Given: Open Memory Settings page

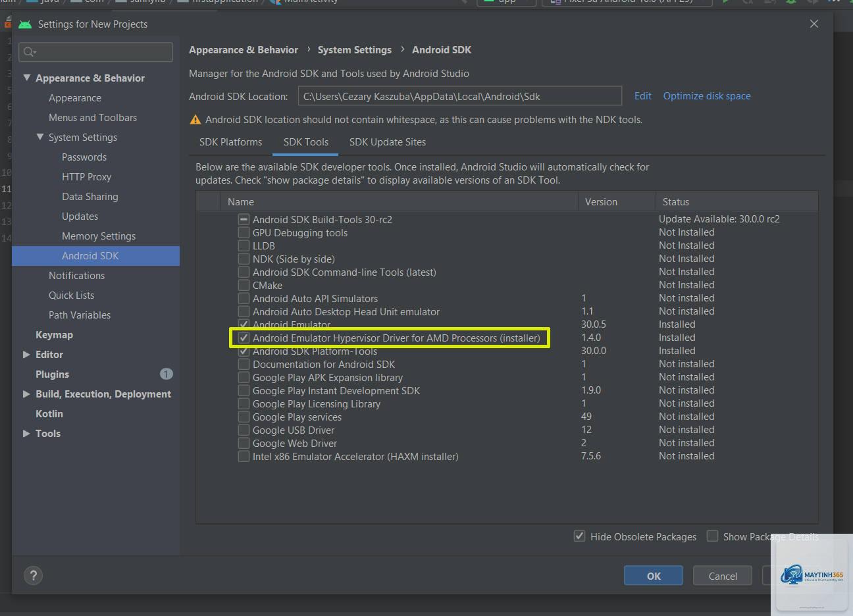Looking at the screenshot, I should point(99,236).
